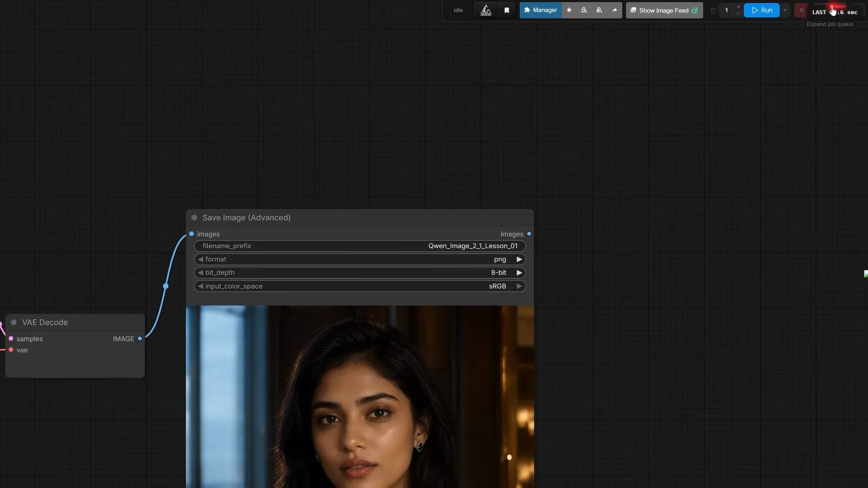
Task: Click the IMAGE output socket on VAE Decode
Action: pyautogui.click(x=140, y=338)
